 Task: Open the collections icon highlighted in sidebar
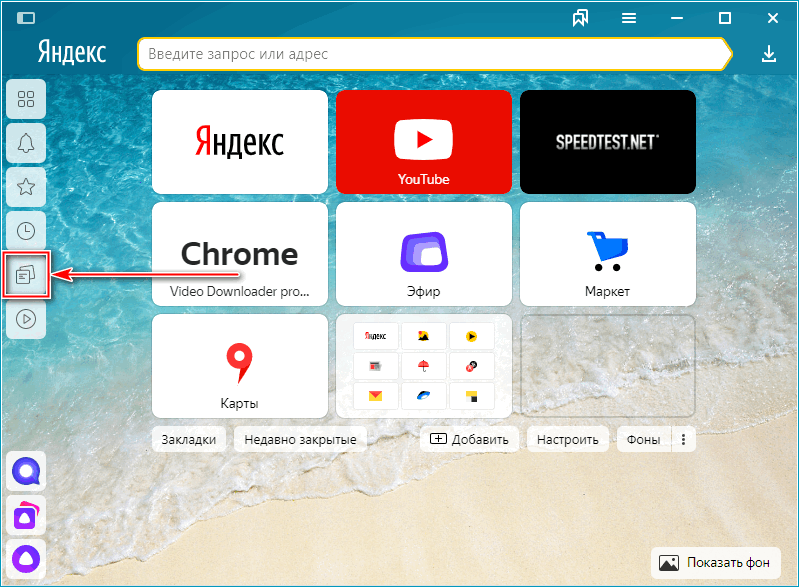click(26, 275)
